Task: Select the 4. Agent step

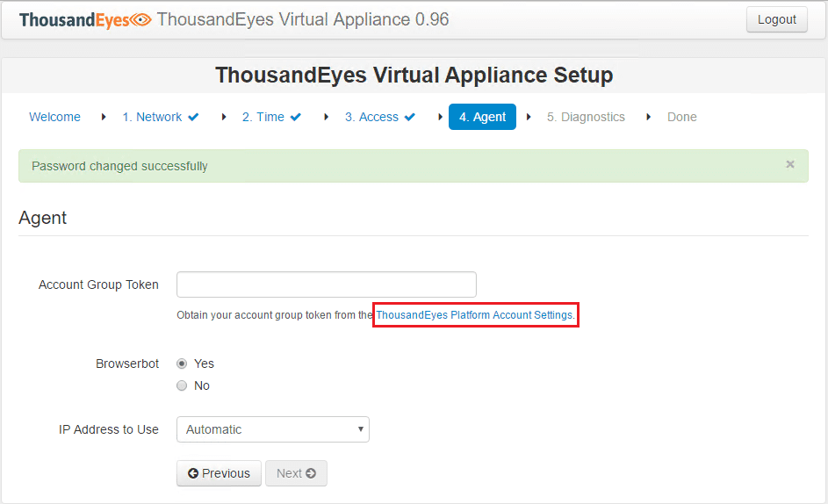Action: (x=482, y=117)
